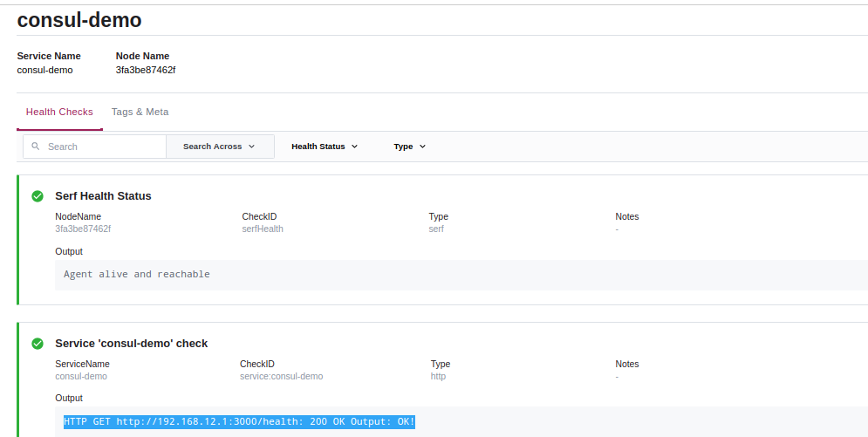Click the serfHealth CheckID value
Viewport: 868px width, 437px height.
[263, 229]
